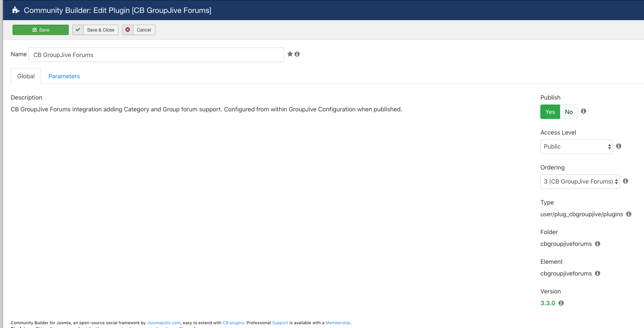Viewport: 644px width, 328px height.
Task: Switch to the Parameters tab
Action: tap(64, 76)
